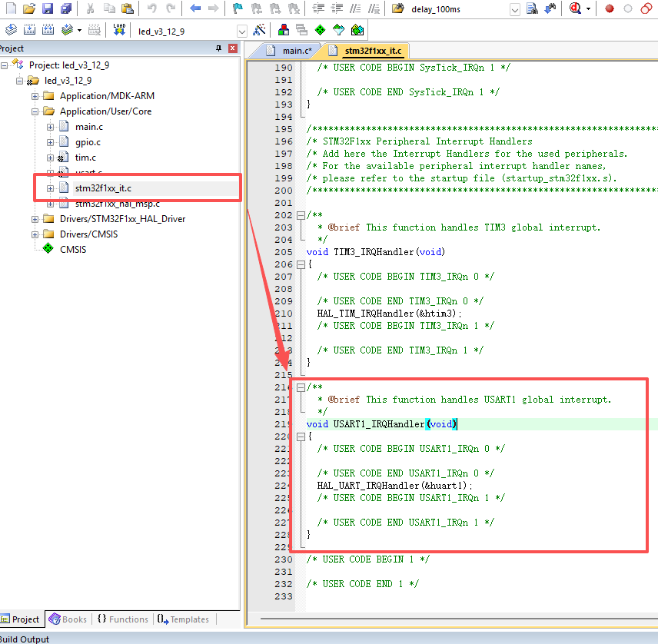
Task: Toggle the bookmark flag icon
Action: (238, 8)
